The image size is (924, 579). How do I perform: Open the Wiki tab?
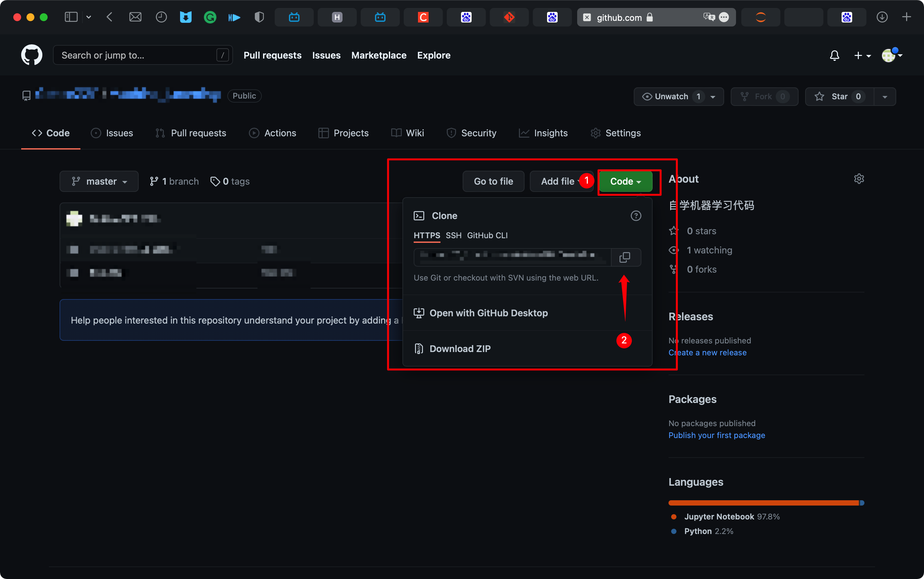[407, 133]
